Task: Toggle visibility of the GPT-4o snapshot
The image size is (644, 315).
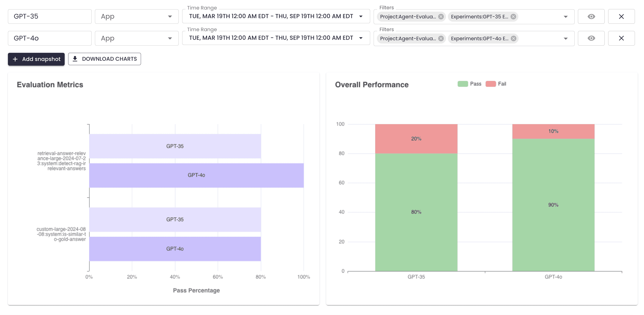Action: [591, 38]
